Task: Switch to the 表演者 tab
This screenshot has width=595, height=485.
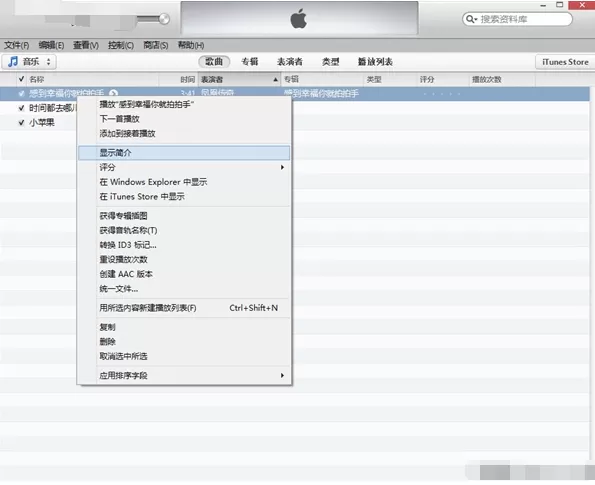Action: [x=290, y=61]
